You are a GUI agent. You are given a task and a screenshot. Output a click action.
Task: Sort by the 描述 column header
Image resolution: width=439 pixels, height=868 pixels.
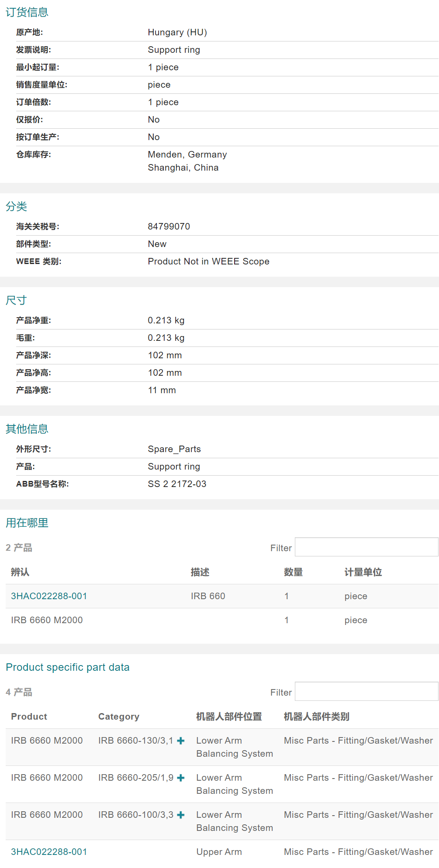[x=200, y=572]
